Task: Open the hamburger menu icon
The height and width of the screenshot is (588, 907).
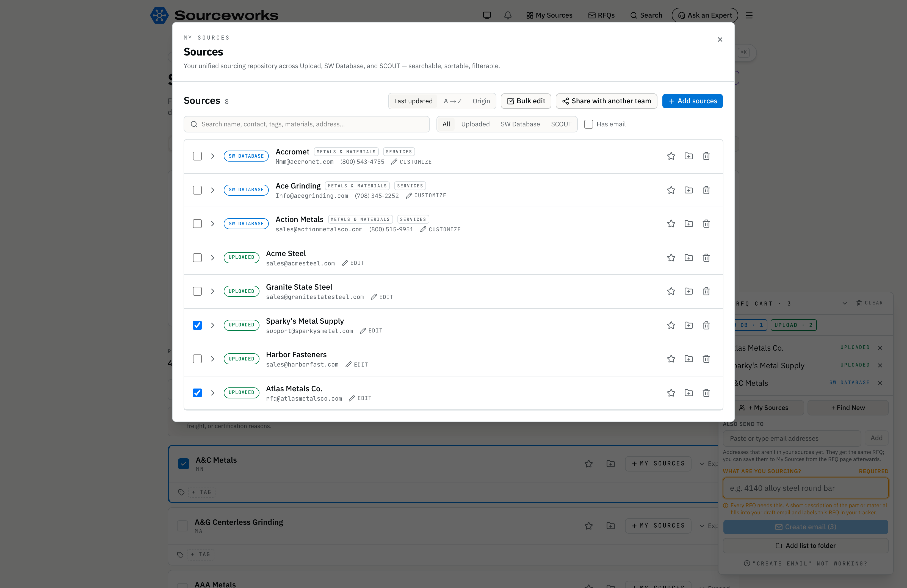Action: click(x=749, y=15)
